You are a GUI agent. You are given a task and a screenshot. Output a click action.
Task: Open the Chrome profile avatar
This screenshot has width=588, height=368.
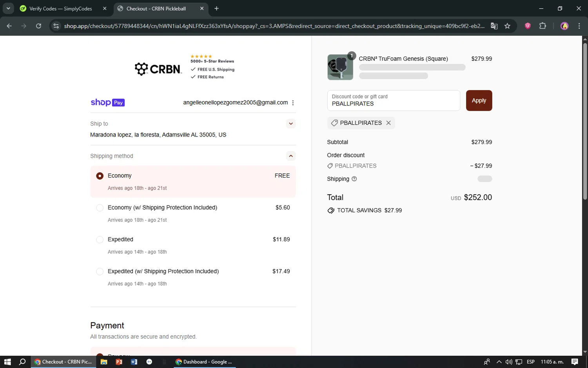click(564, 26)
